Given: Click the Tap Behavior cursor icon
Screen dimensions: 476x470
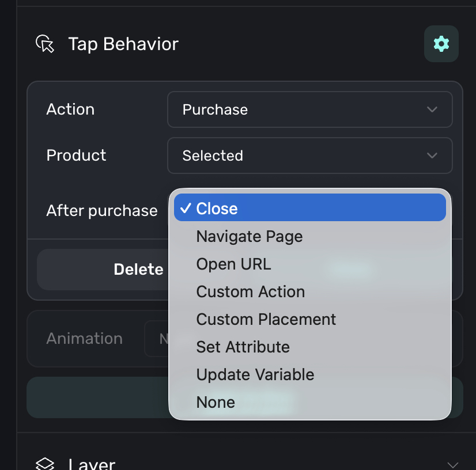Looking at the screenshot, I should 45,44.
